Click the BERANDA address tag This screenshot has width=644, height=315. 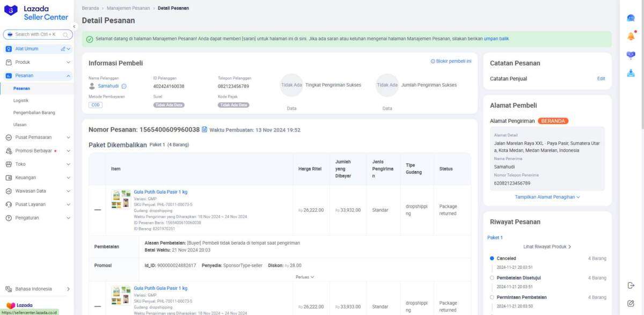[553, 121]
